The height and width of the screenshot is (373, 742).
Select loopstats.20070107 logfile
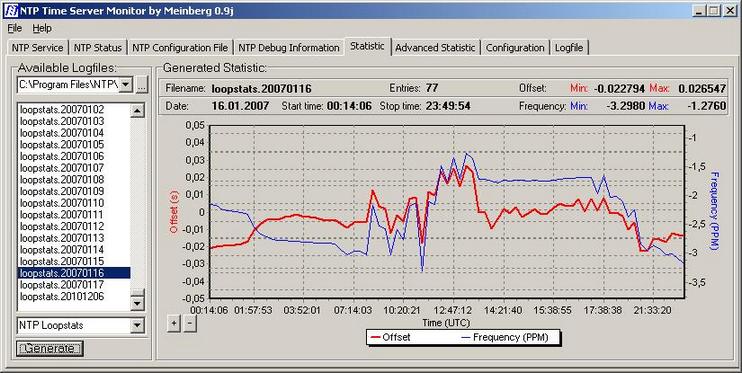tap(74, 168)
